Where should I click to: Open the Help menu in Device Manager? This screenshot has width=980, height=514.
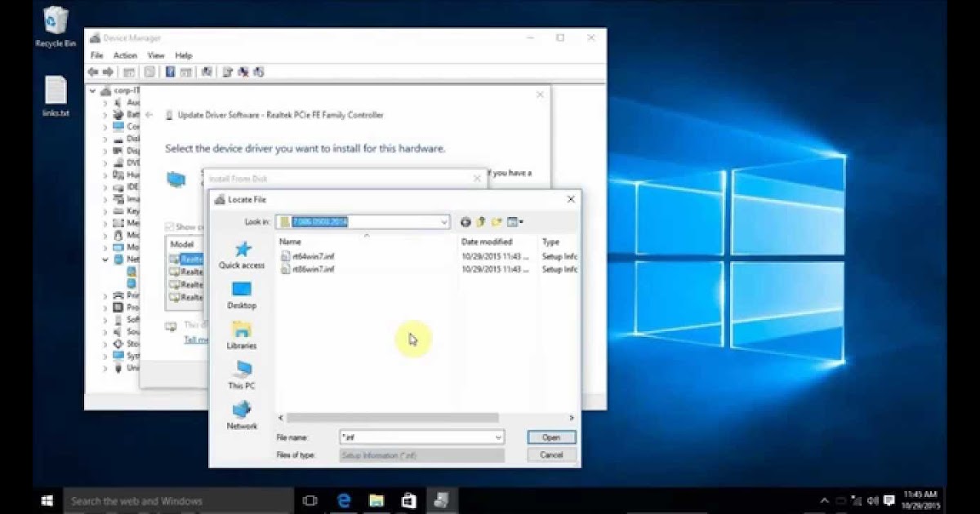pyautogui.click(x=184, y=55)
